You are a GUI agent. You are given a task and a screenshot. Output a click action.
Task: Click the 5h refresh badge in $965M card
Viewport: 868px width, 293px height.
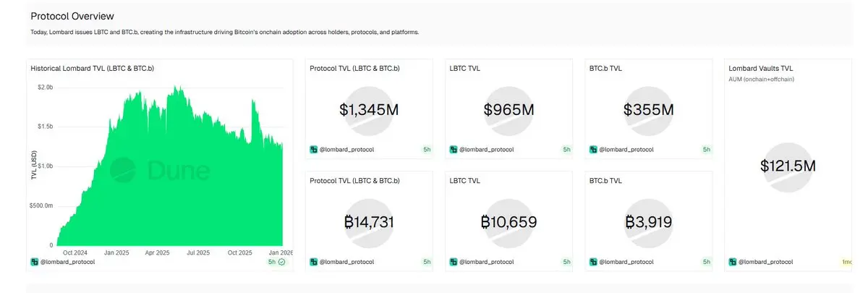point(566,150)
